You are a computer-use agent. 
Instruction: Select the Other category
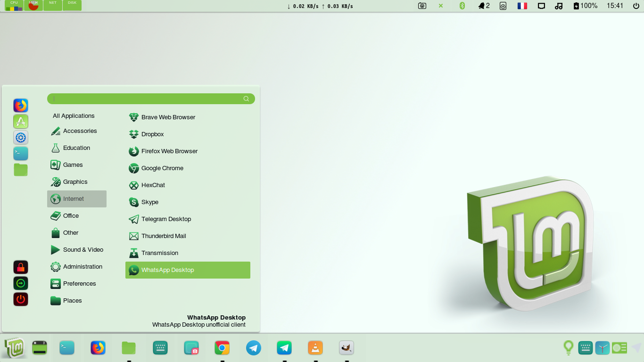click(77, 233)
